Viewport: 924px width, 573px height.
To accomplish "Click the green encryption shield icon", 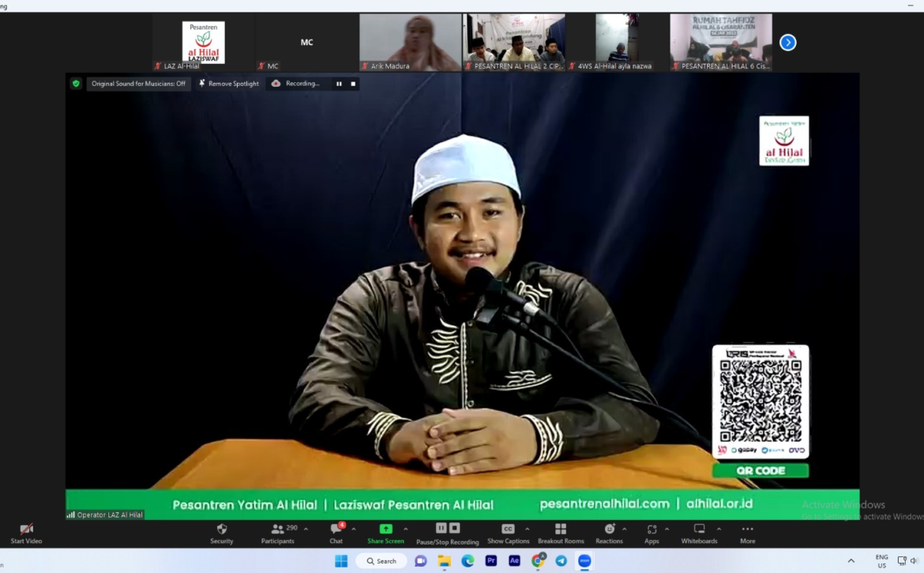I will [76, 84].
